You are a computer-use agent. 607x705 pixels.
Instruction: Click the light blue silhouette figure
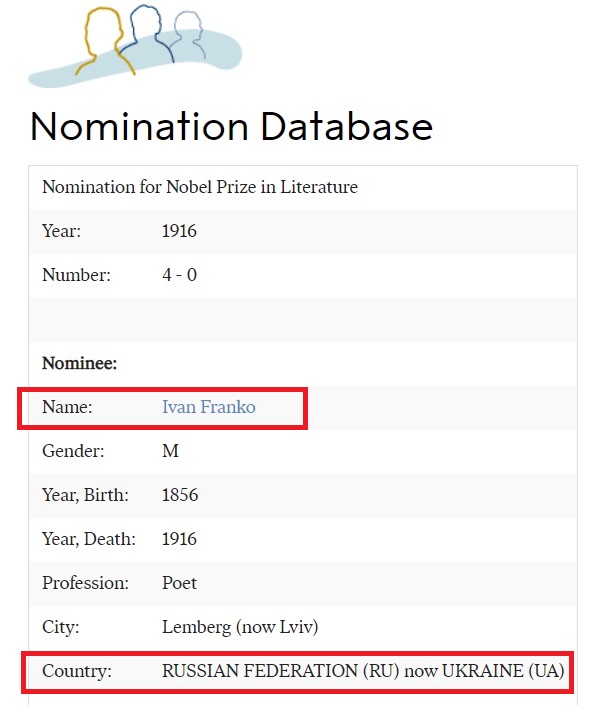tap(186, 34)
